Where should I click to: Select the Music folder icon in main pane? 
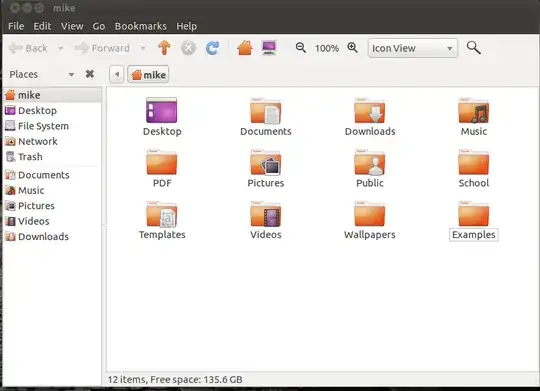474,111
